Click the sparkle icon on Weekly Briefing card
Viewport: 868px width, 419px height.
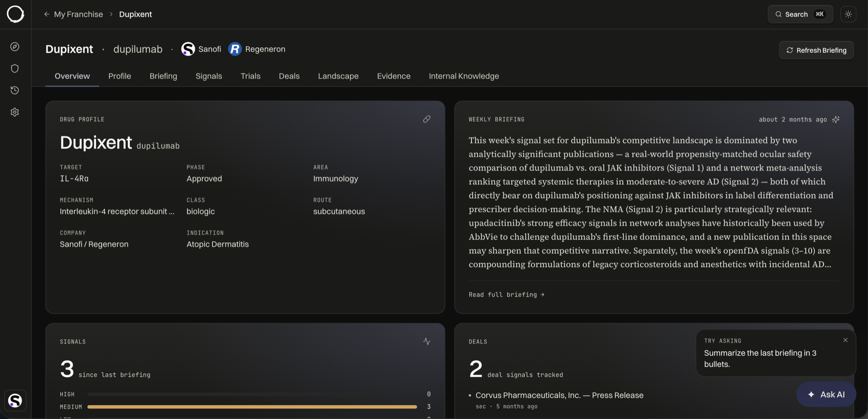click(x=836, y=120)
